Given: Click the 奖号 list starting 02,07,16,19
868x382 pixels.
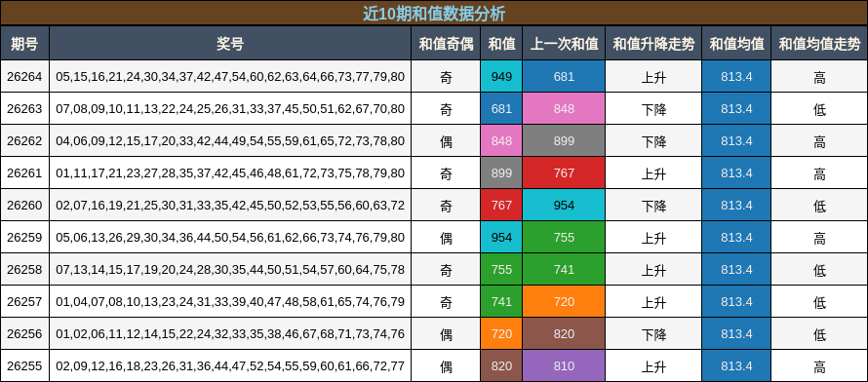Looking at the screenshot, I should (x=230, y=205).
